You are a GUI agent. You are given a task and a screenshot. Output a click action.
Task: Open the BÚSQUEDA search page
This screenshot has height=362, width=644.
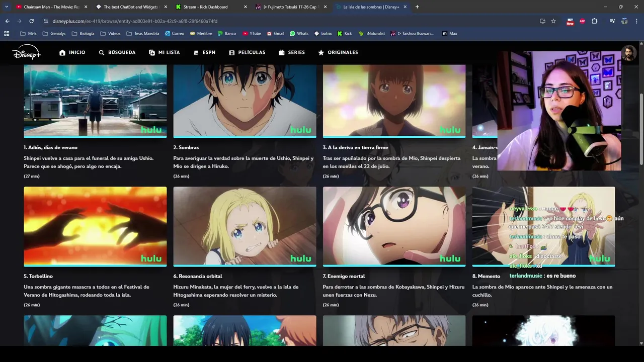(x=117, y=52)
